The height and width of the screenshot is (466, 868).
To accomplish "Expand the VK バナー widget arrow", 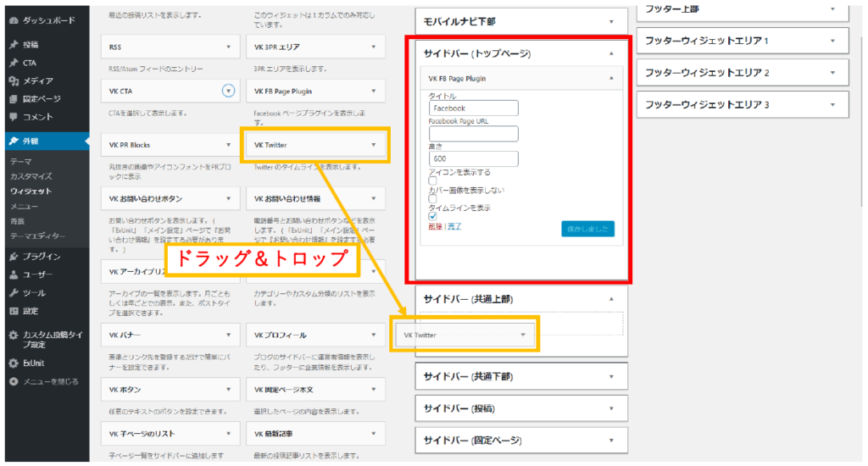I will (229, 335).
